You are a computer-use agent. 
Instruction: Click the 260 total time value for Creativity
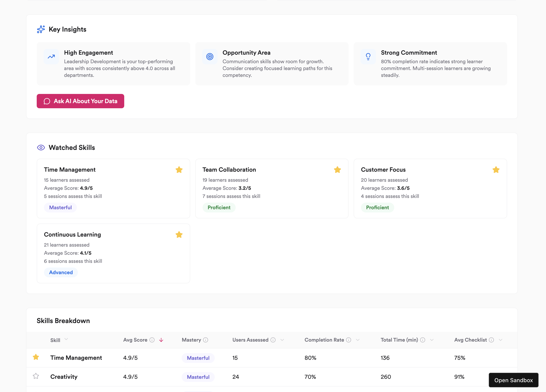point(386,377)
